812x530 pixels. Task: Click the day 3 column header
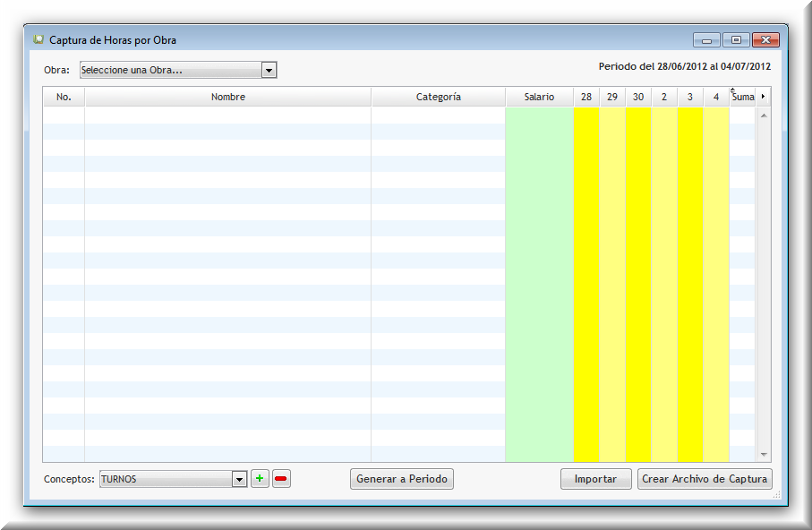[689, 97]
